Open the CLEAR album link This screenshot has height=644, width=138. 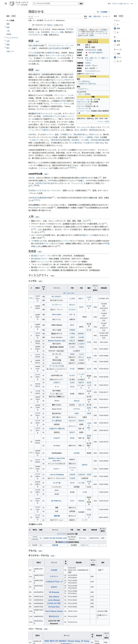[54, 570]
